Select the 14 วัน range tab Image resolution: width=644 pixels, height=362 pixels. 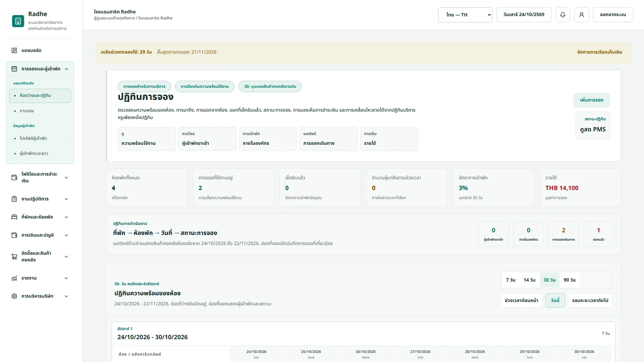529,280
